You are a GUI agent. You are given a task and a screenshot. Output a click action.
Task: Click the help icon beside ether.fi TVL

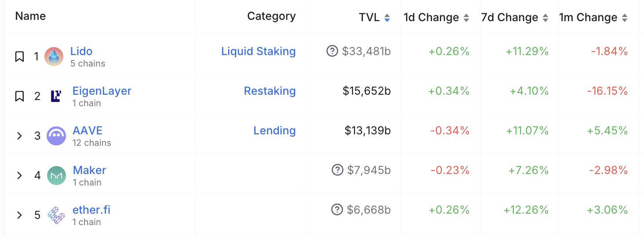coord(337,209)
